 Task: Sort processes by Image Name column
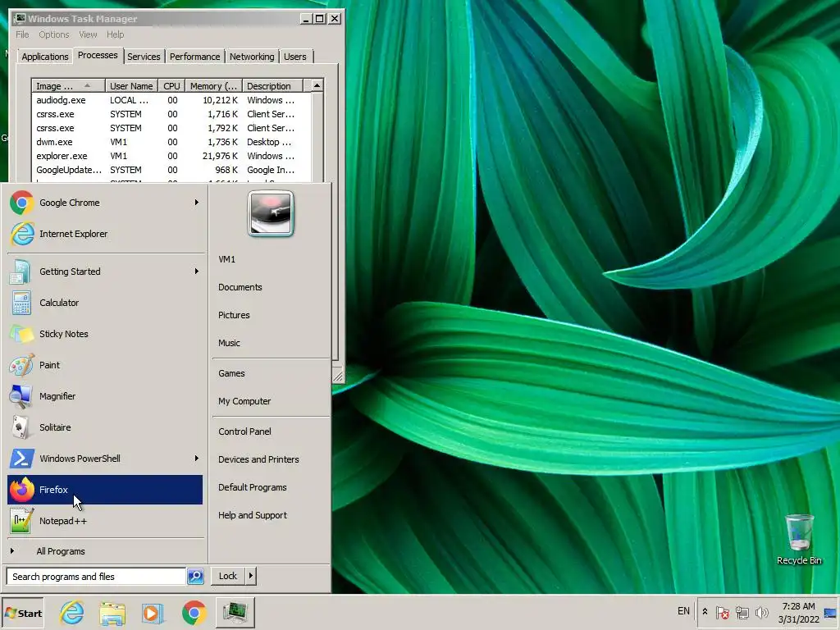click(x=68, y=85)
